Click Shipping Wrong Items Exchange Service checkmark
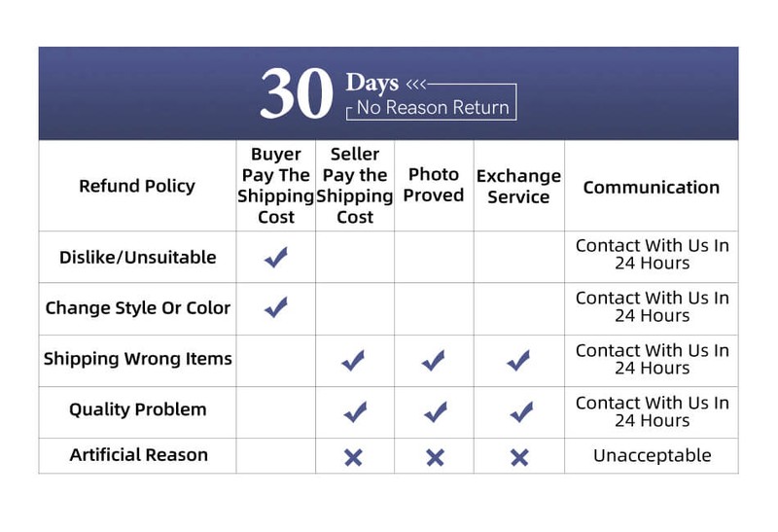Image resolution: width=778 pixels, height=532 pixels. pyautogui.click(x=519, y=361)
